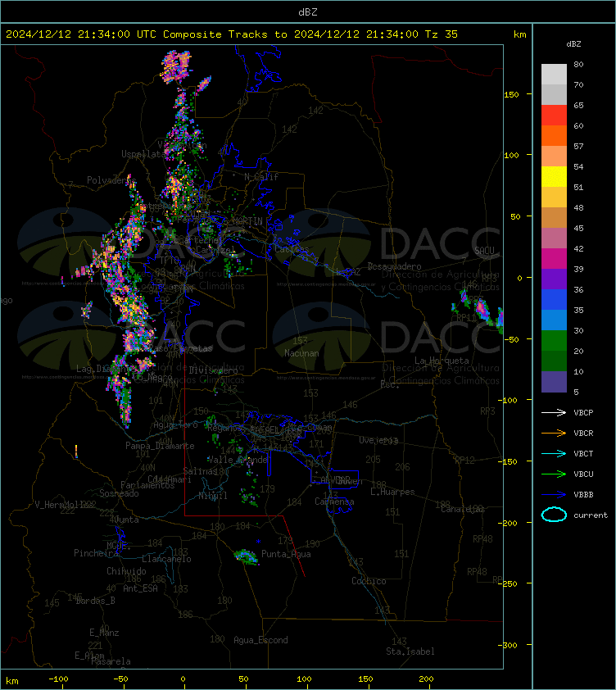Click the N_Calif place label
Screen dimensions: 616x690
[261, 177]
